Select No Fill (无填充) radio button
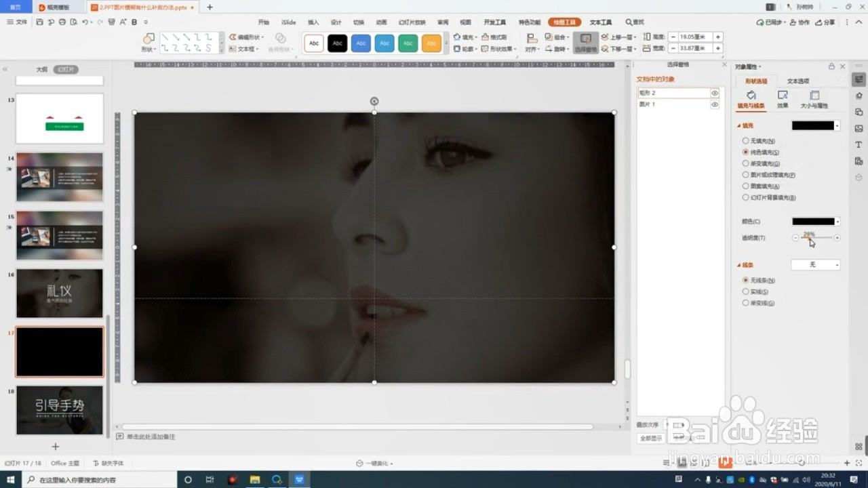The height and width of the screenshot is (488, 868). coord(746,141)
